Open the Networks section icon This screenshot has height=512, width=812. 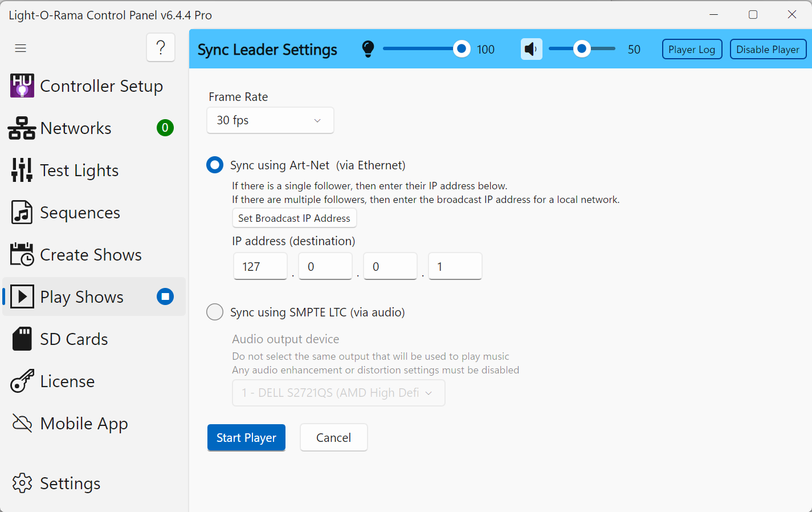[22, 128]
